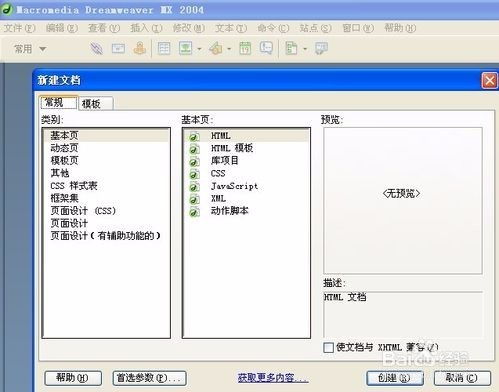
Task: Enable the XHTML compatible document checkbox
Action: pyautogui.click(x=328, y=347)
